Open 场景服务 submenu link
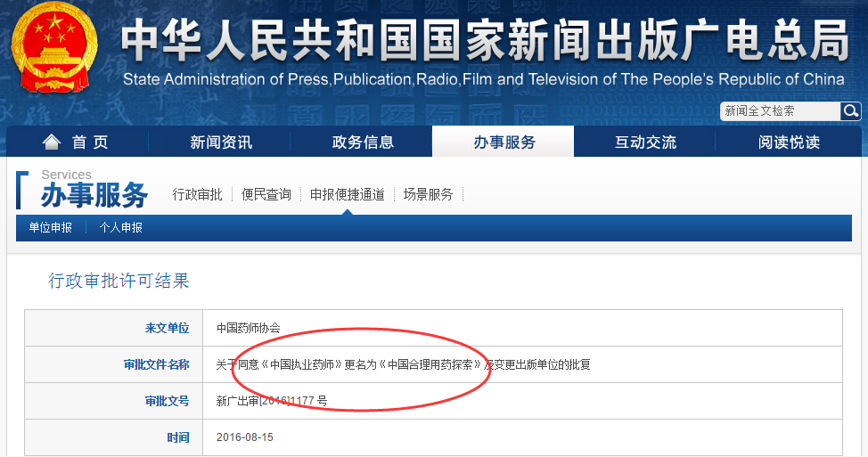This screenshot has height=457, width=868. tap(428, 194)
